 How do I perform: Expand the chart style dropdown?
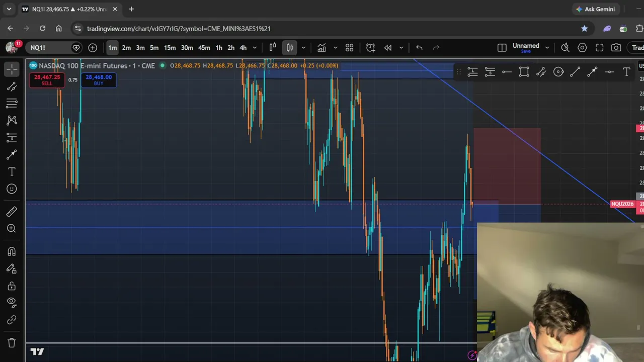[x=303, y=48]
